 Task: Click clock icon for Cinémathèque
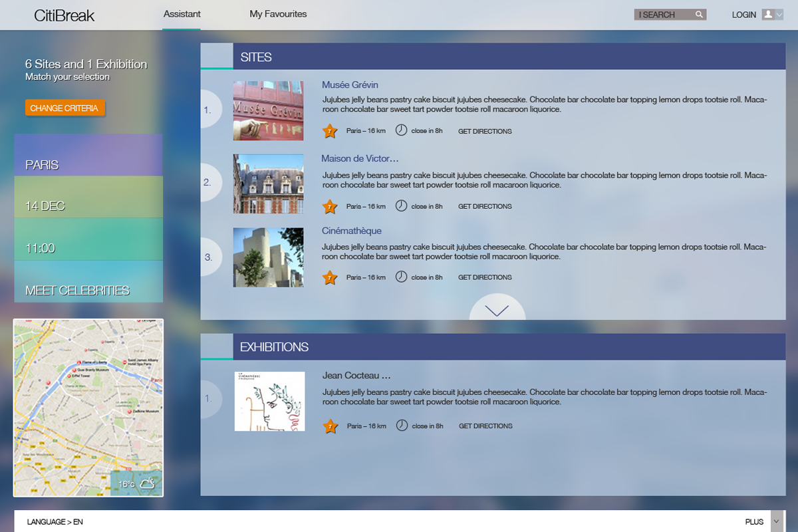point(401,277)
